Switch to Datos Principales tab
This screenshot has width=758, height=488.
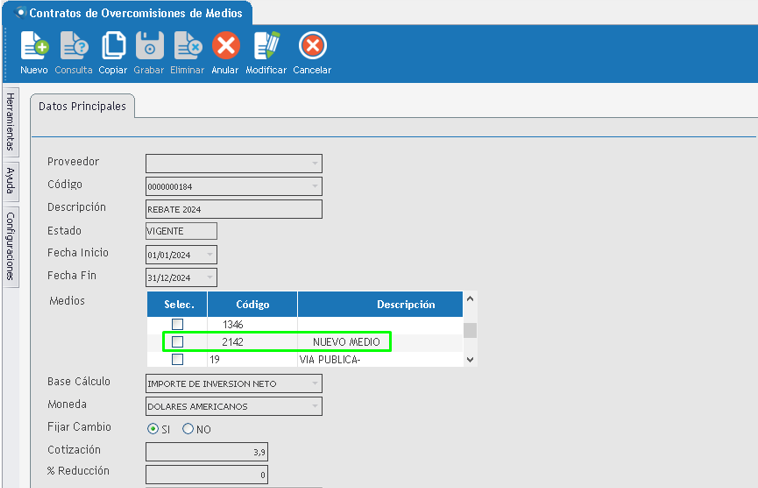[82, 106]
